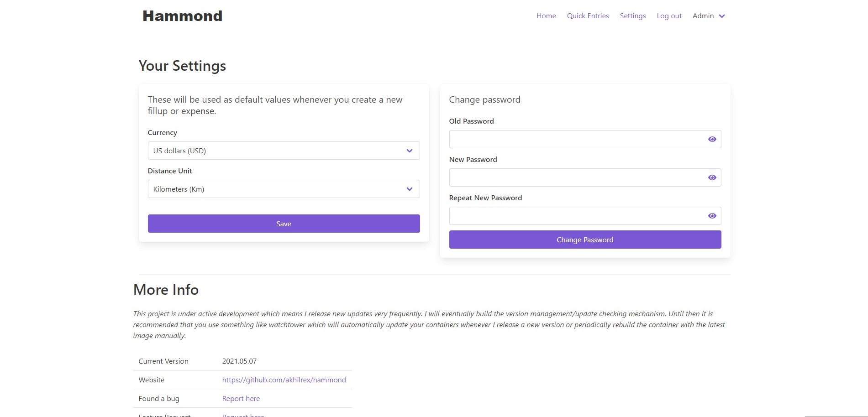Show Old Password using eye icon
Image resolution: width=868 pixels, height=417 pixels.
[712, 139]
